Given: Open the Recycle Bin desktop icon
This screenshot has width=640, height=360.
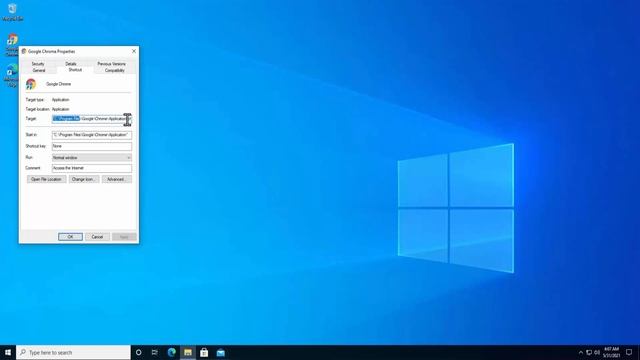Looking at the screenshot, I should point(12,12).
